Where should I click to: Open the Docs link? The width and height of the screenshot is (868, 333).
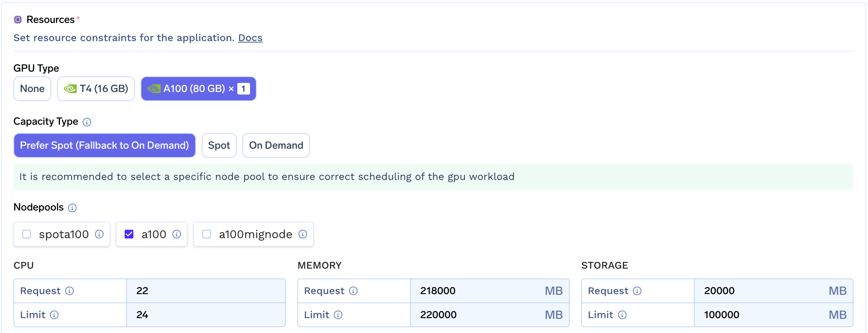(250, 37)
